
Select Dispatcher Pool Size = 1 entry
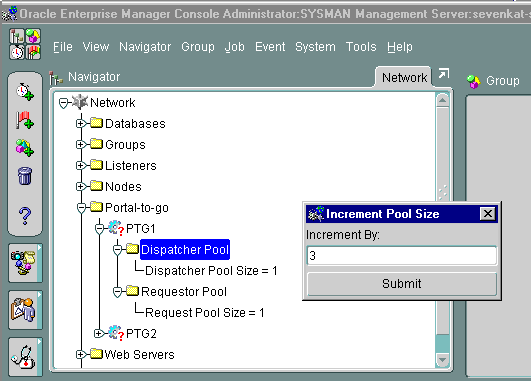pos(211,271)
